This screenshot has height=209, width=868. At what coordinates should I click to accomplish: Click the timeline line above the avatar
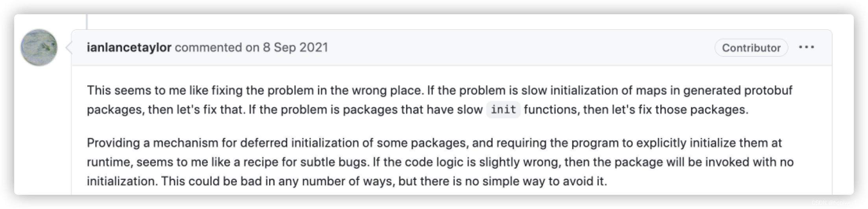coord(87,22)
